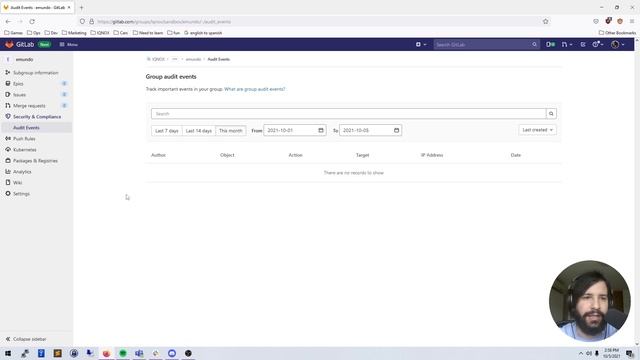Expand the merge requests header dropdown
This screenshot has height=360, width=640.
click(x=567, y=44)
